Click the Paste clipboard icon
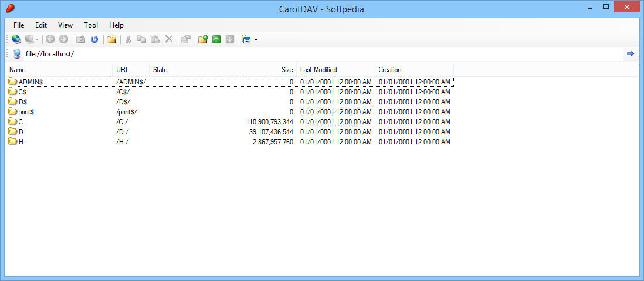 (155, 39)
